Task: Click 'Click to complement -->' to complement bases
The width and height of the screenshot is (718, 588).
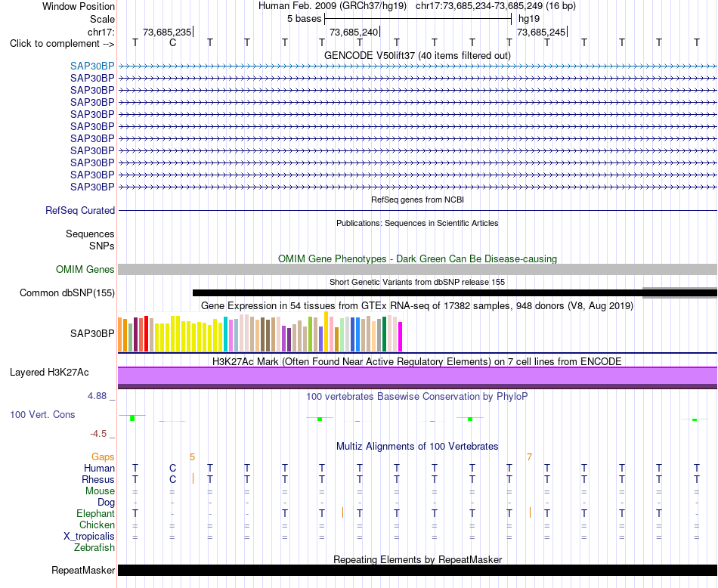Action: coord(62,44)
